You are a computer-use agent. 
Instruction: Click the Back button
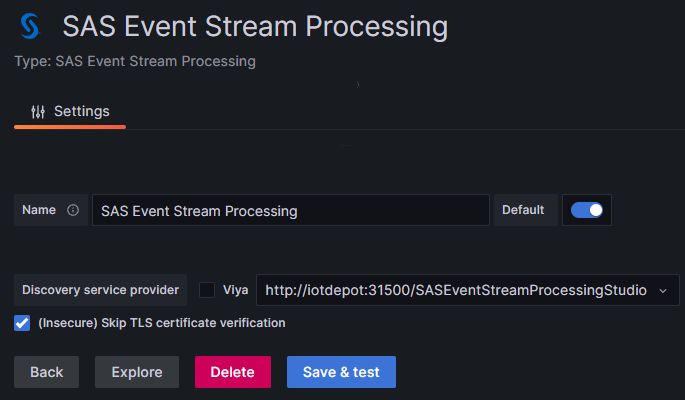coord(46,372)
